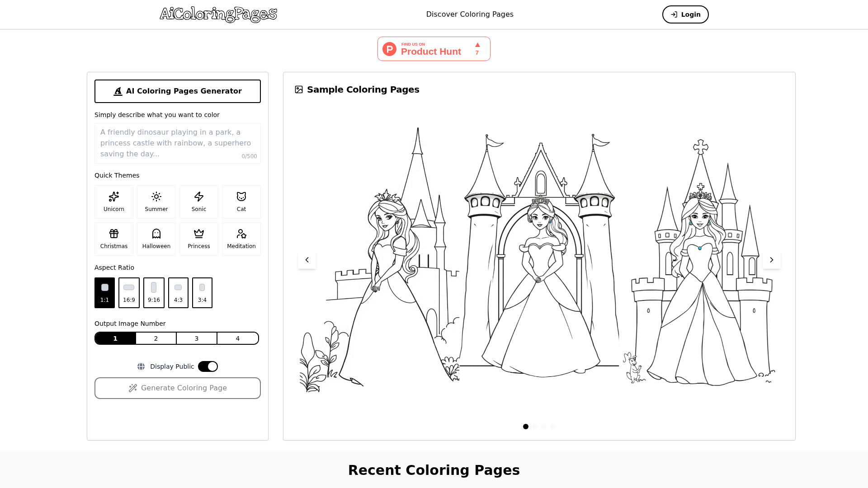Choose the Meditation theme icon
This screenshot has width=868, height=488.
(241, 239)
